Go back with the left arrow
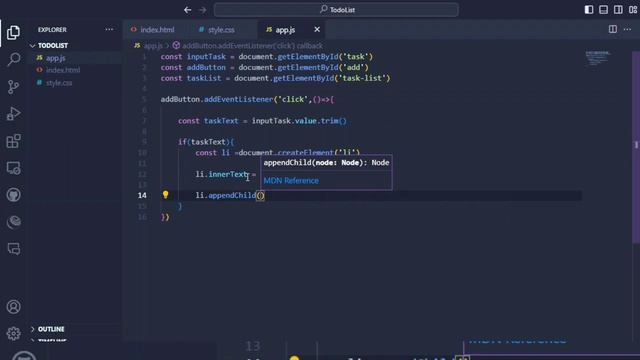 (187, 10)
